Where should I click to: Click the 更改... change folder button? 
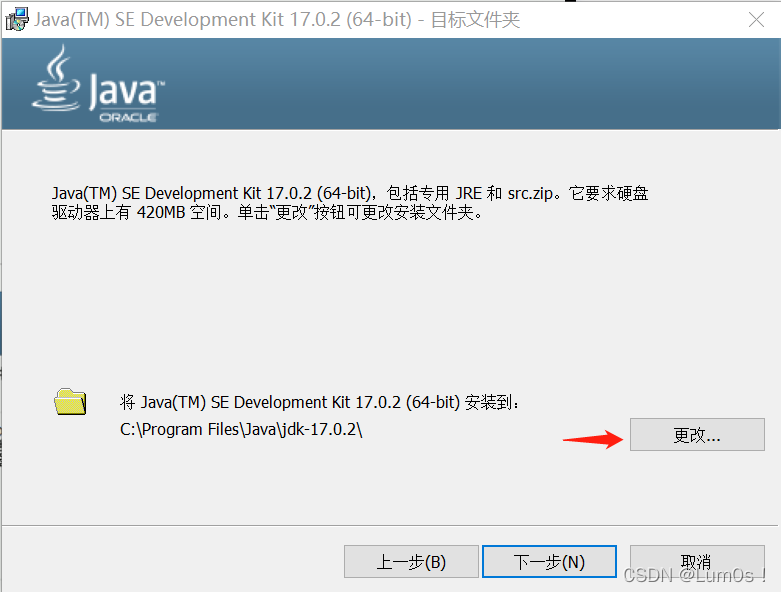697,435
